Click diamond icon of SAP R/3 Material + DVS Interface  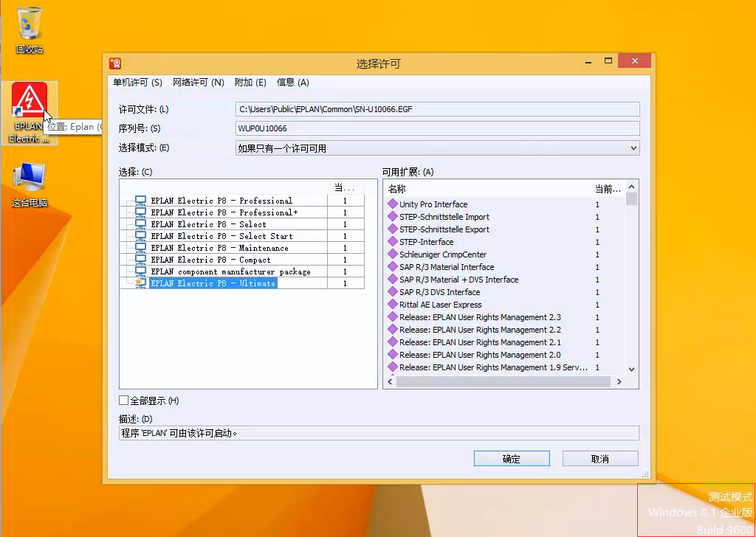click(x=393, y=279)
